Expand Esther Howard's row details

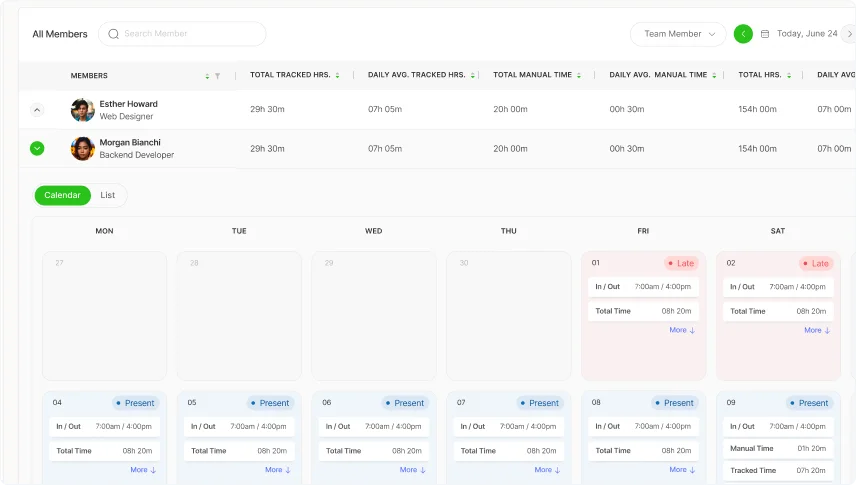click(37, 110)
